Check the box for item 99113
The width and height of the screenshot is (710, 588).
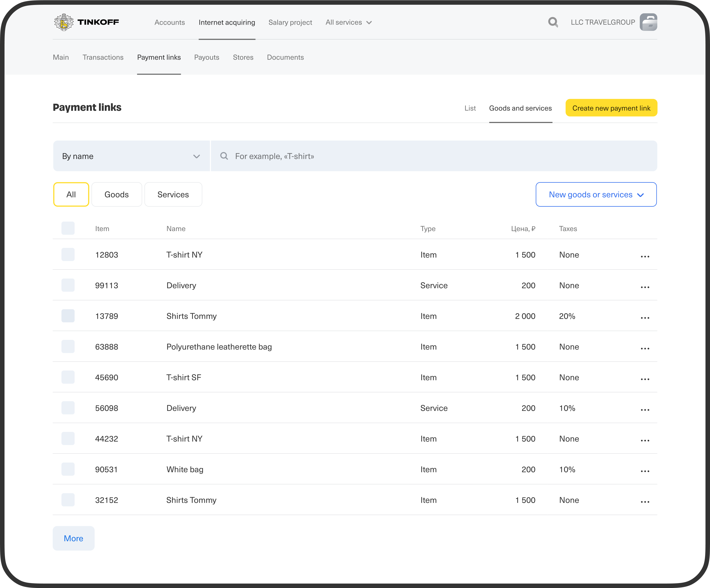coord(68,285)
